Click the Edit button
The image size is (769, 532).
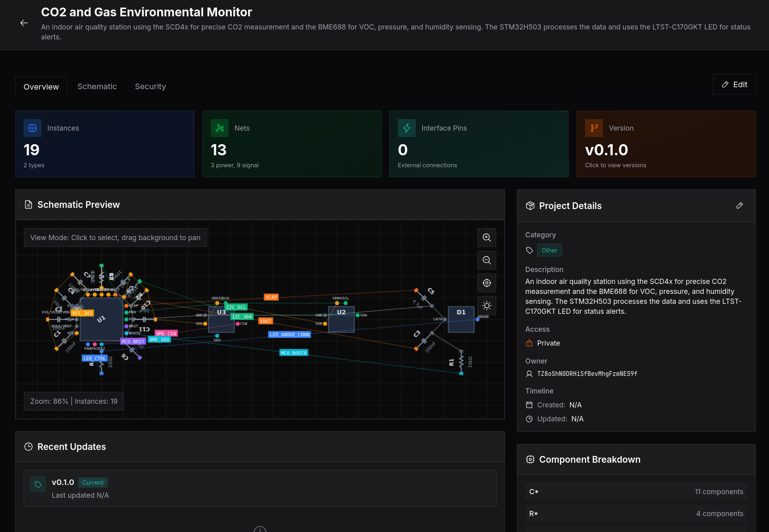tap(734, 84)
